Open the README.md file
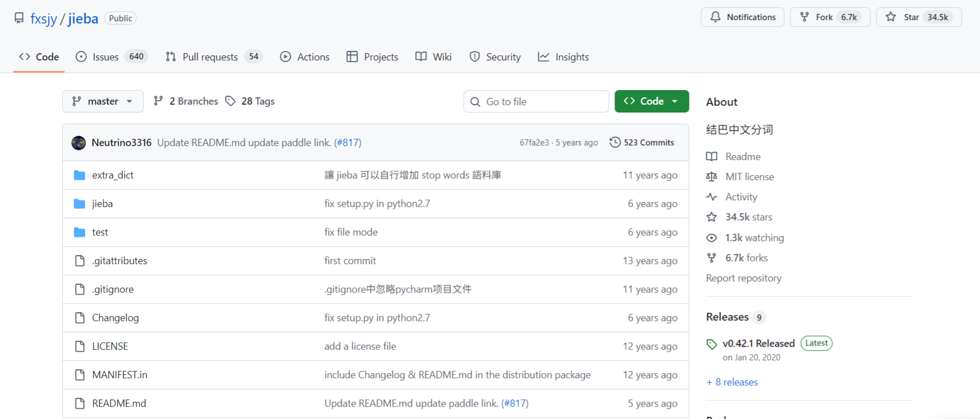Viewport: 980px width, 419px height. [x=119, y=403]
